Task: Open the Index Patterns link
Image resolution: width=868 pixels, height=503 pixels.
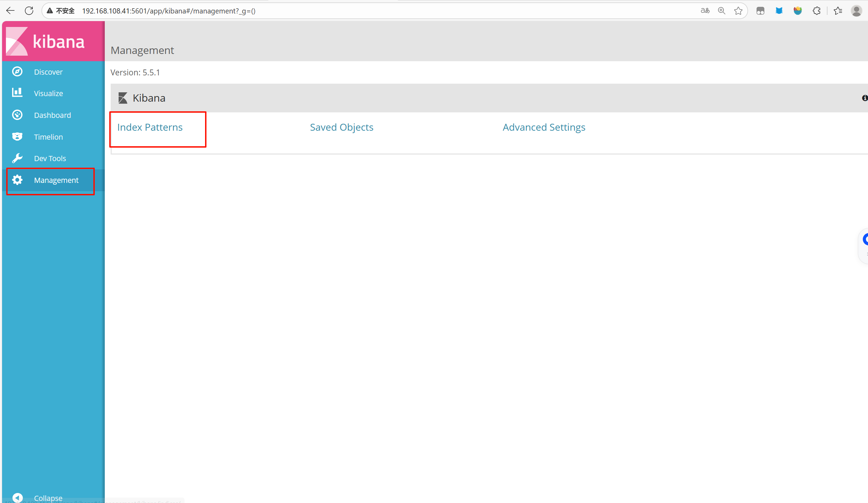Action: 150,127
